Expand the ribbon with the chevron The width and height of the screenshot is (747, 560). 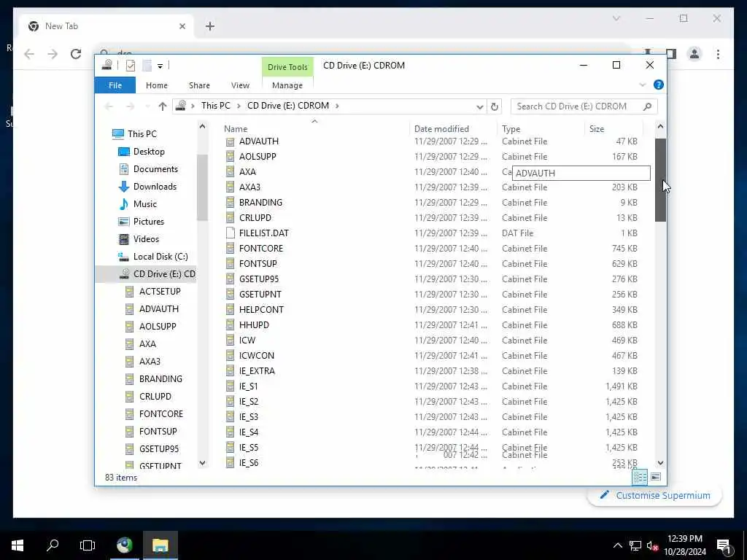[642, 85]
